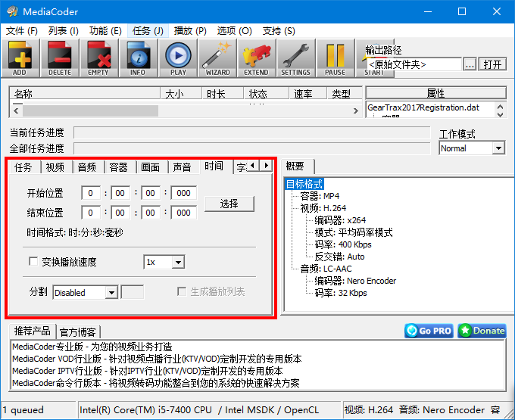Image resolution: width=515 pixels, height=420 pixels.
Task: Switch to the 音频 tab
Action: (x=87, y=167)
